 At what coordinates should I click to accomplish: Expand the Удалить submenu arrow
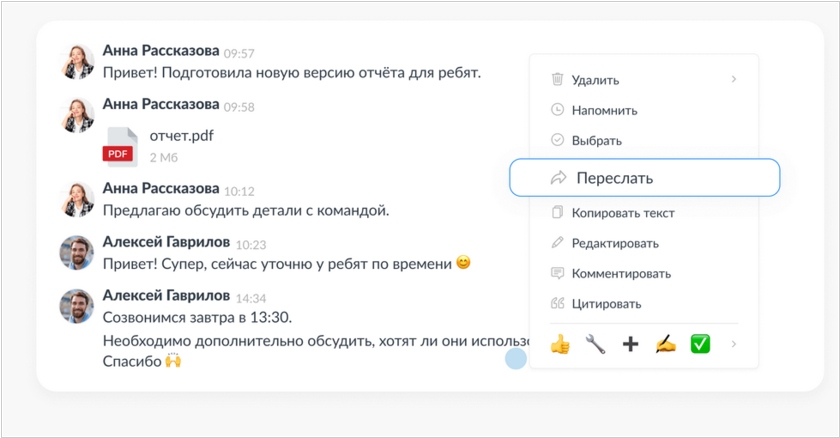[734, 79]
